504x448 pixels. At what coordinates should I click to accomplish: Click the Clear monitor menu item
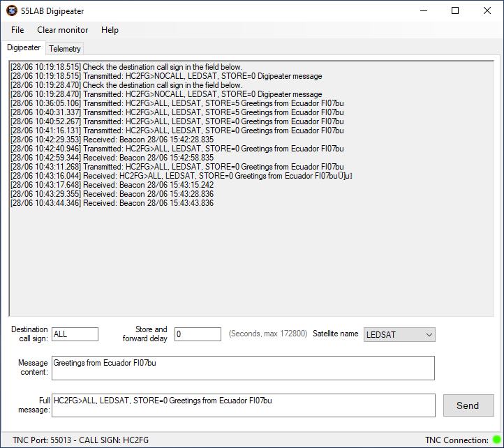point(62,30)
